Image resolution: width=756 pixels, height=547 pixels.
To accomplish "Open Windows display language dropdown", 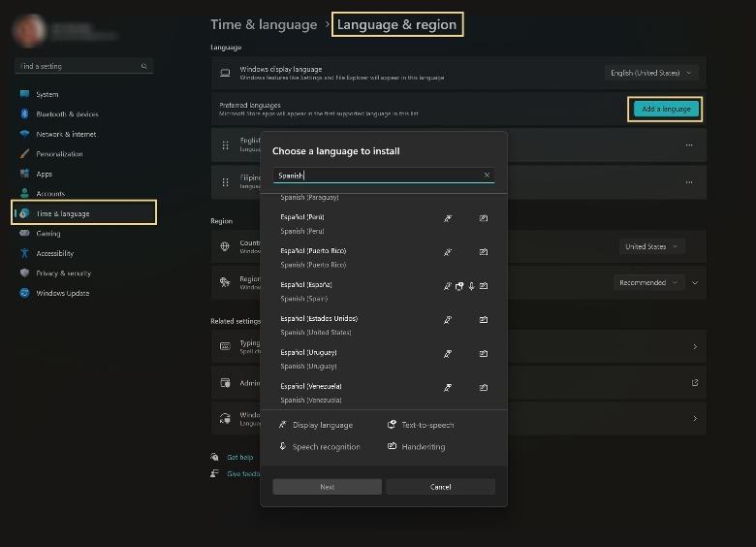I will 651,73.
